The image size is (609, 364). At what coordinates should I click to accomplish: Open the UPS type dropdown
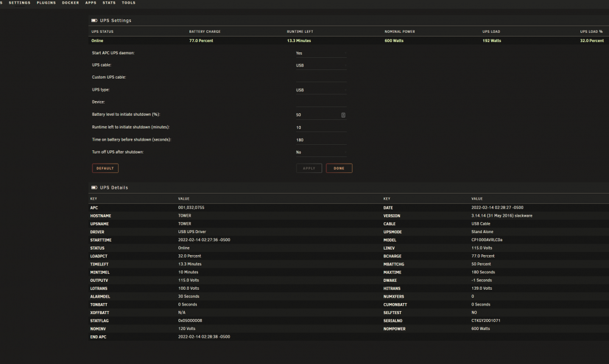click(x=321, y=89)
